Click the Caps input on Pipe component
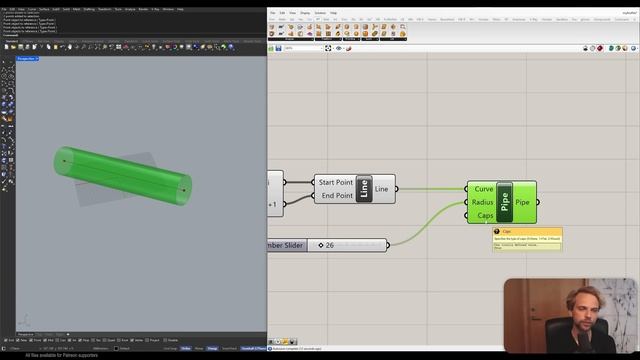 (485, 216)
